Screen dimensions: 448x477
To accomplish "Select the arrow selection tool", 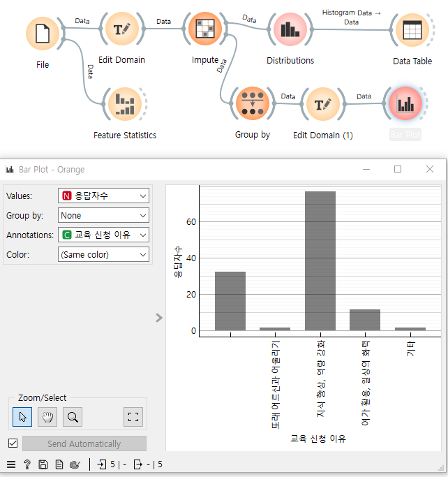I will coord(22,418).
